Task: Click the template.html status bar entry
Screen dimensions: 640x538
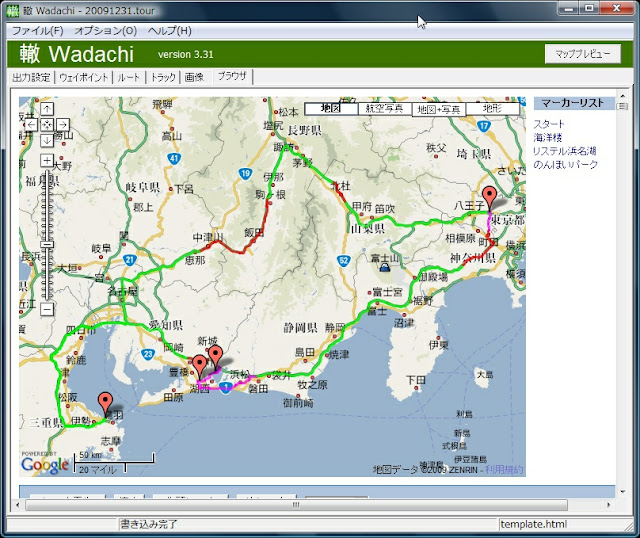Action: (533, 524)
